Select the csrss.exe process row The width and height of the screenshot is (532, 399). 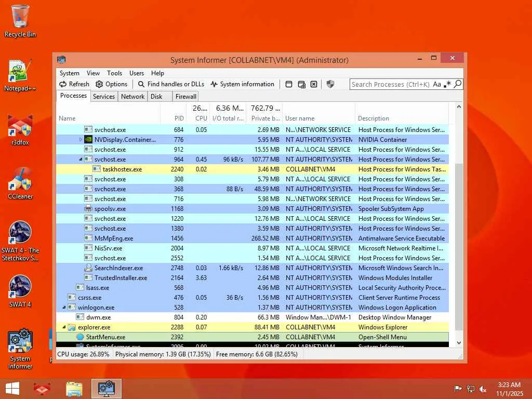252,297
